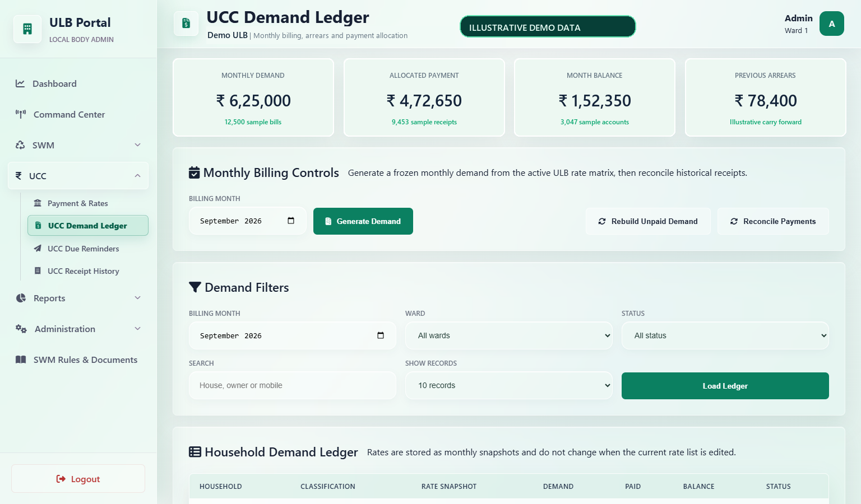Collapse the UCC sidebar section chevron
Screen dimensions: 861x504
[x=138, y=176]
